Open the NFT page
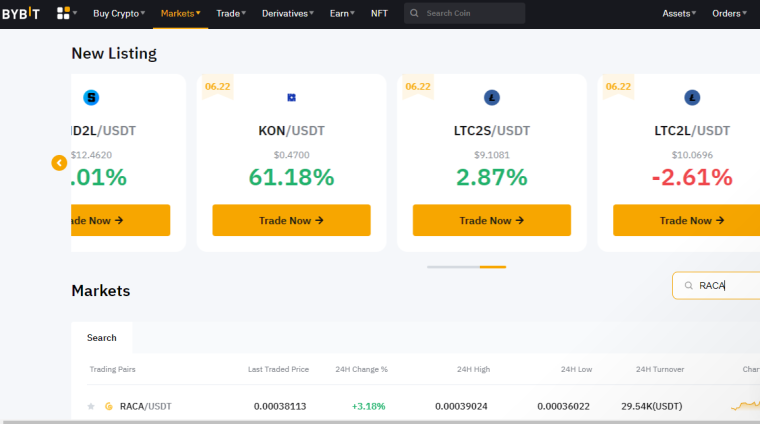 pos(379,14)
